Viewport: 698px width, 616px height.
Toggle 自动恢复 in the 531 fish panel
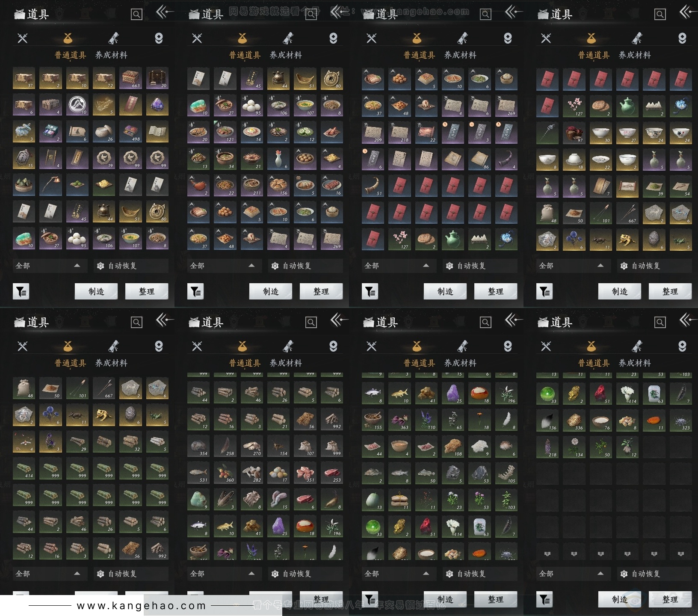pos(305,574)
